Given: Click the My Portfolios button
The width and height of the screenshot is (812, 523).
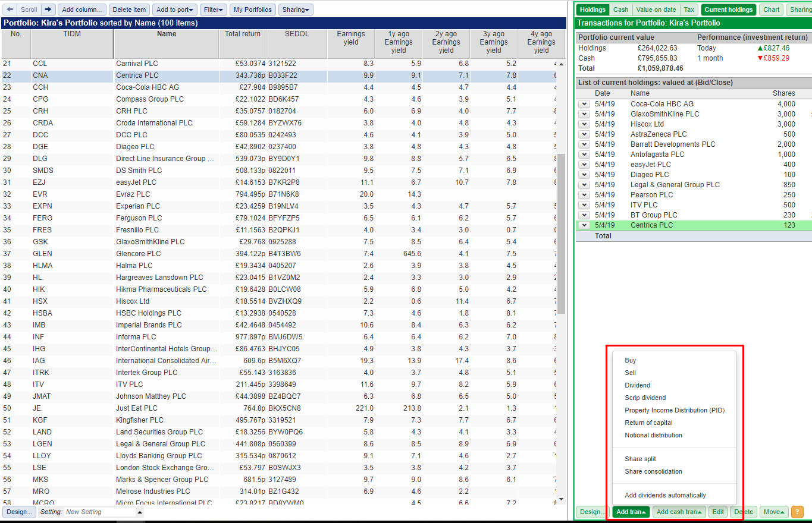Looking at the screenshot, I should pyautogui.click(x=253, y=10).
